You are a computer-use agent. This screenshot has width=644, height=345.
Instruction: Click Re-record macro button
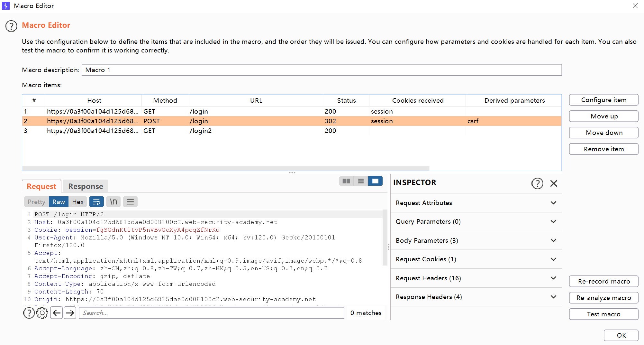coord(603,281)
